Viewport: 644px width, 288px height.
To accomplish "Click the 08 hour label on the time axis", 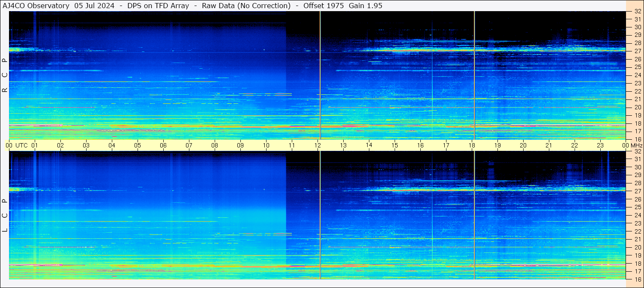I will [x=215, y=145].
